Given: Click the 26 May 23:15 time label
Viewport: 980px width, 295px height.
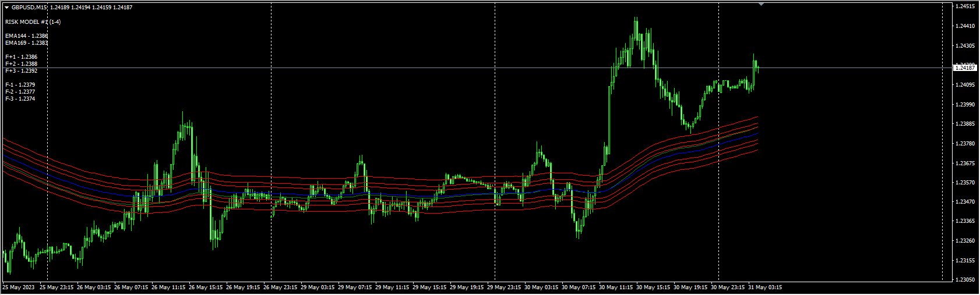Looking at the screenshot, I should pyautogui.click(x=280, y=287).
